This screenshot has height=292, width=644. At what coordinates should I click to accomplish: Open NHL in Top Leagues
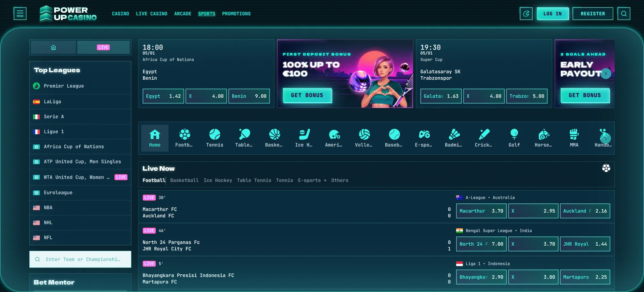coord(80,222)
